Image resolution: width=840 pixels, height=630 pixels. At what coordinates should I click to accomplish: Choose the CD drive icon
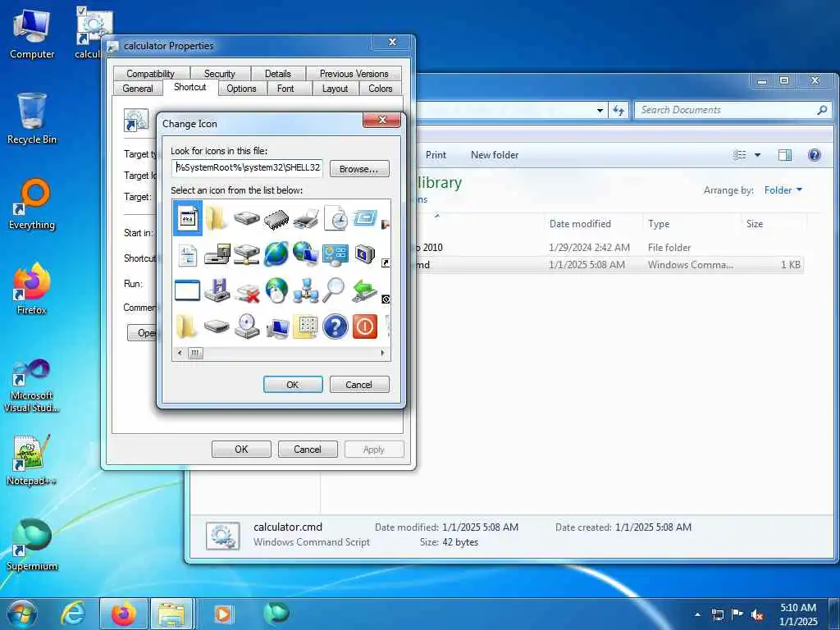pos(246,326)
